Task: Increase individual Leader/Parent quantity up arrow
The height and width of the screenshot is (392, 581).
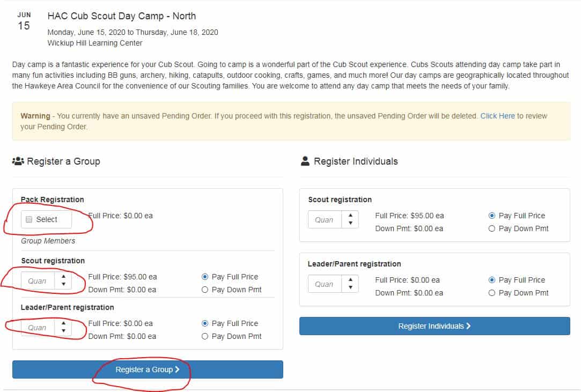Action: [x=350, y=280]
